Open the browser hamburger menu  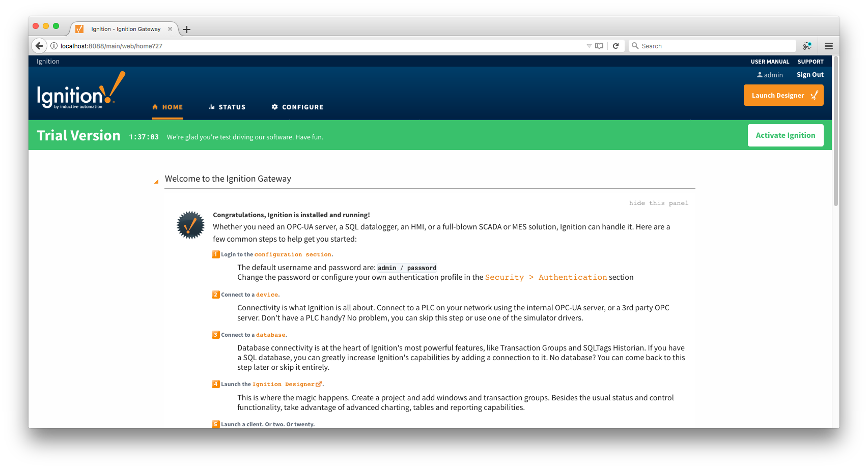click(x=829, y=46)
